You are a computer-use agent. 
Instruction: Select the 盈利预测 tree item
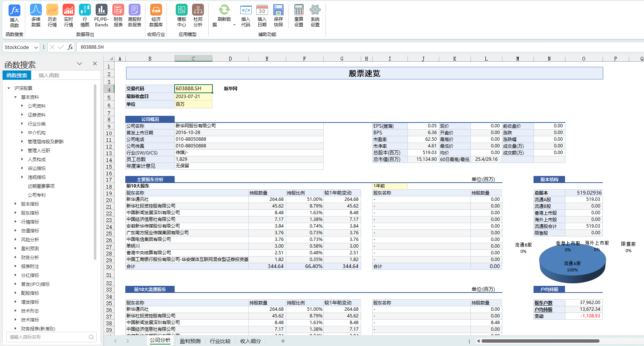coord(30,249)
